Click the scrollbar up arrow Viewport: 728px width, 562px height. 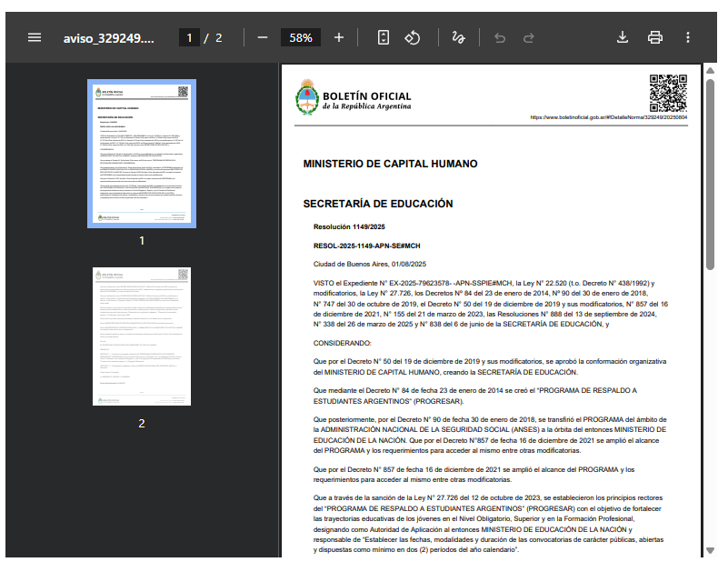coord(709,70)
